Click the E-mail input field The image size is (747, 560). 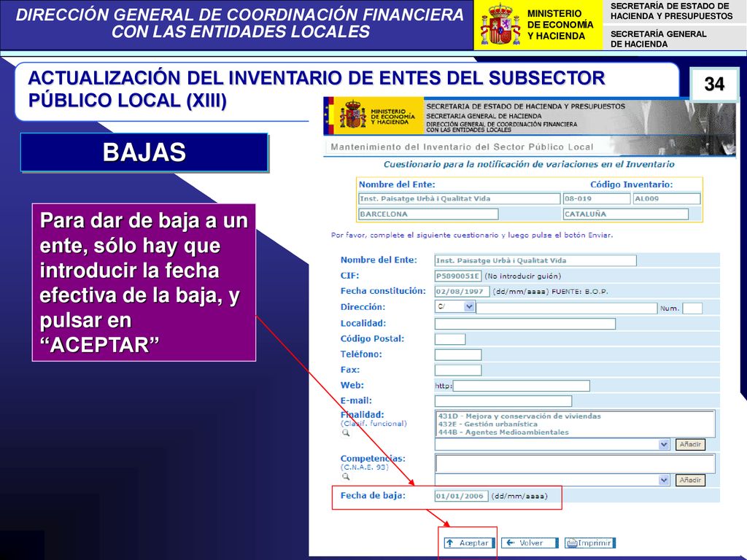click(503, 401)
